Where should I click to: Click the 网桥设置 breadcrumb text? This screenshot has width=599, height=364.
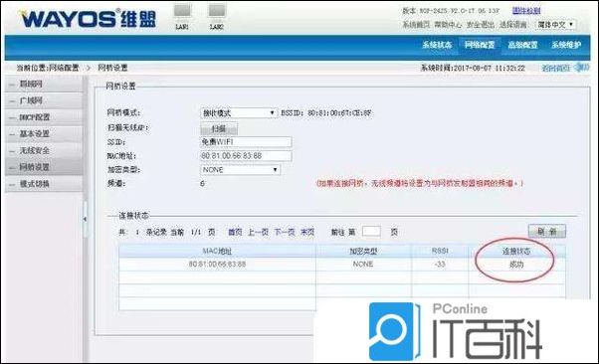coord(112,68)
